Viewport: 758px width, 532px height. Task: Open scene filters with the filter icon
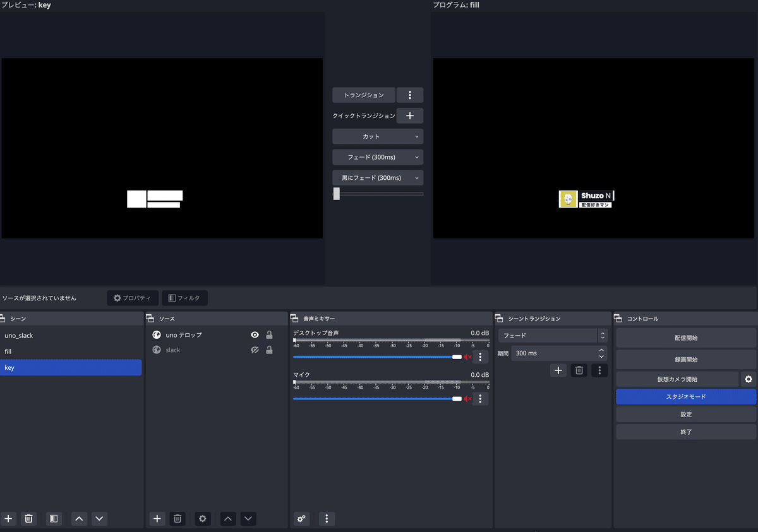tap(54, 518)
